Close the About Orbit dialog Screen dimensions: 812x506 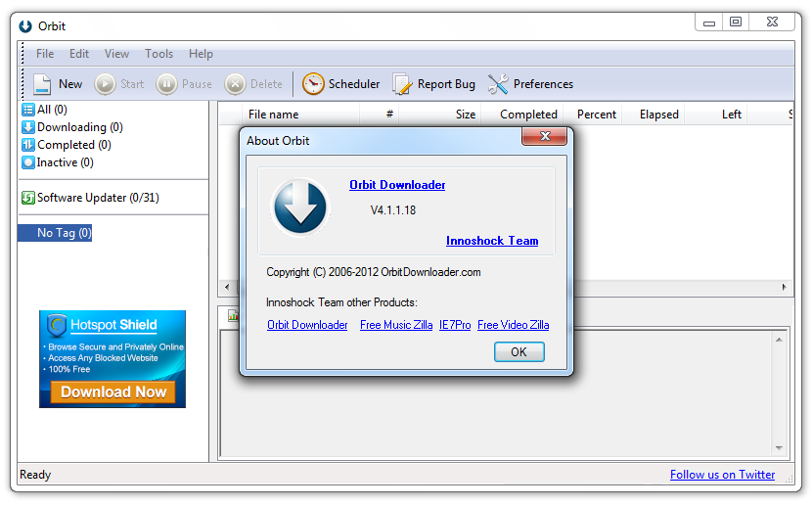544,137
